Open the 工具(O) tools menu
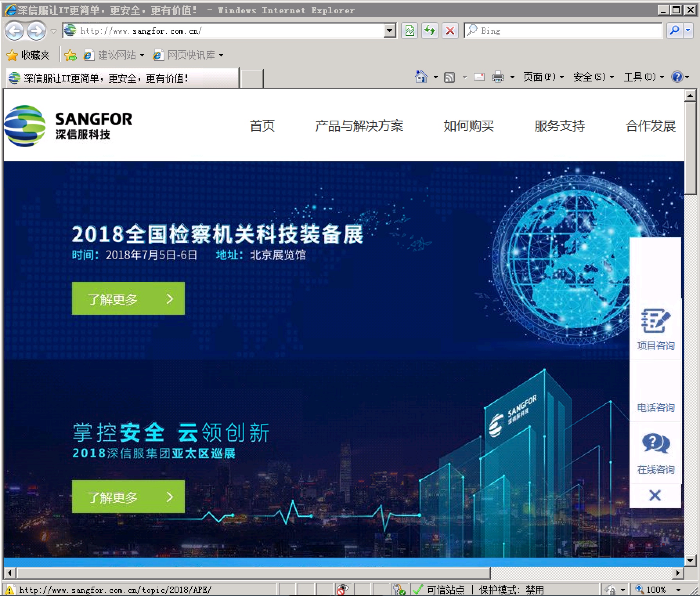 pos(644,77)
